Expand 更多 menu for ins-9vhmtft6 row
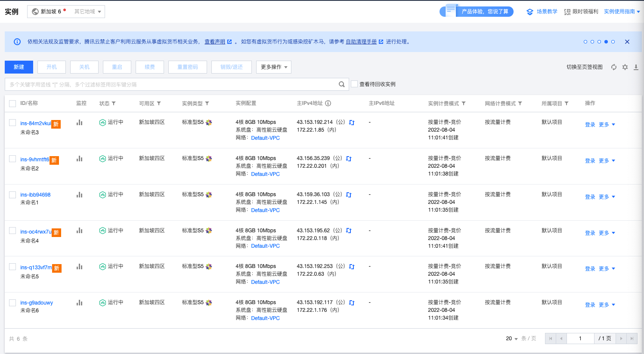Screen dimensions: 644x354 pos(607,161)
